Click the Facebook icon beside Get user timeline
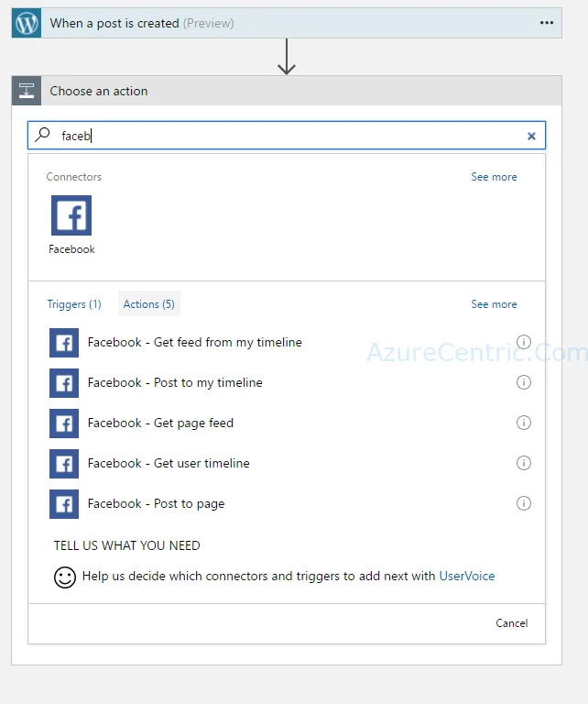Screen dimensions: 588x704 [x=64, y=464]
